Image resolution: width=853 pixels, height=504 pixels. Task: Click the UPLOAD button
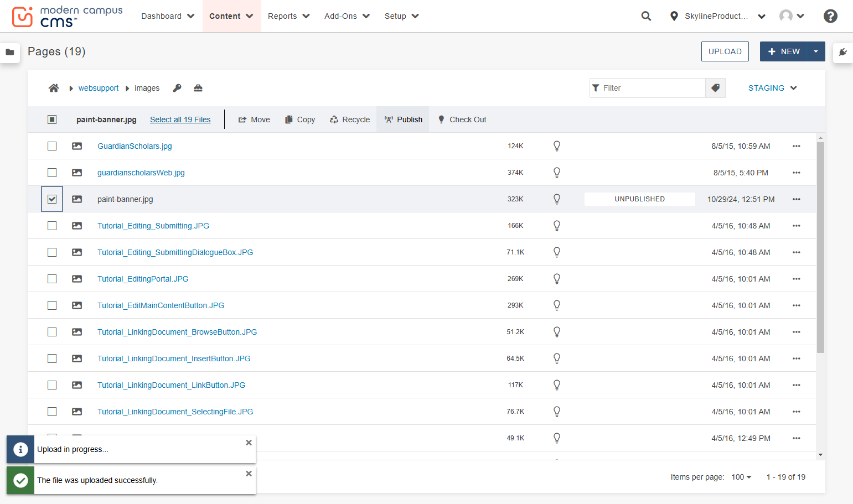pyautogui.click(x=725, y=51)
